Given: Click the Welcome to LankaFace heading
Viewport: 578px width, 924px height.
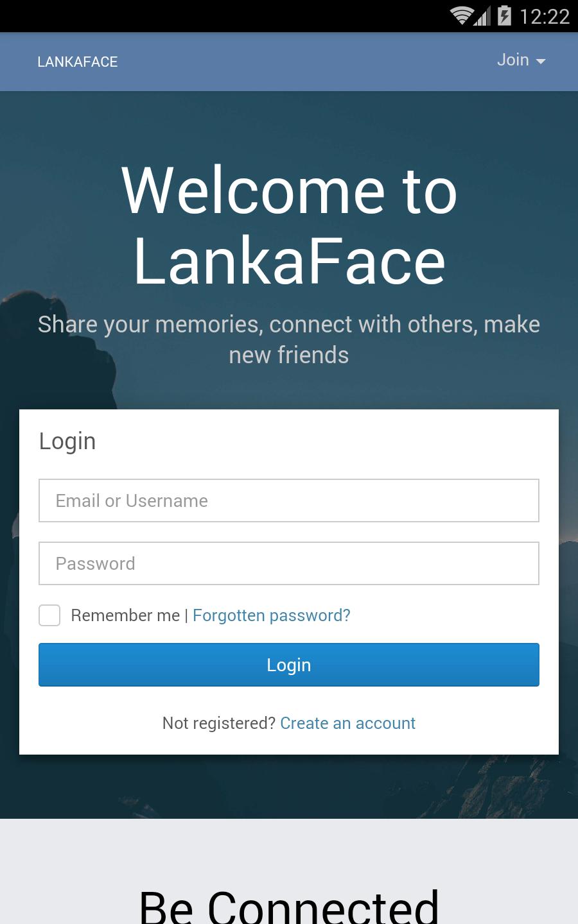Looking at the screenshot, I should (289, 225).
